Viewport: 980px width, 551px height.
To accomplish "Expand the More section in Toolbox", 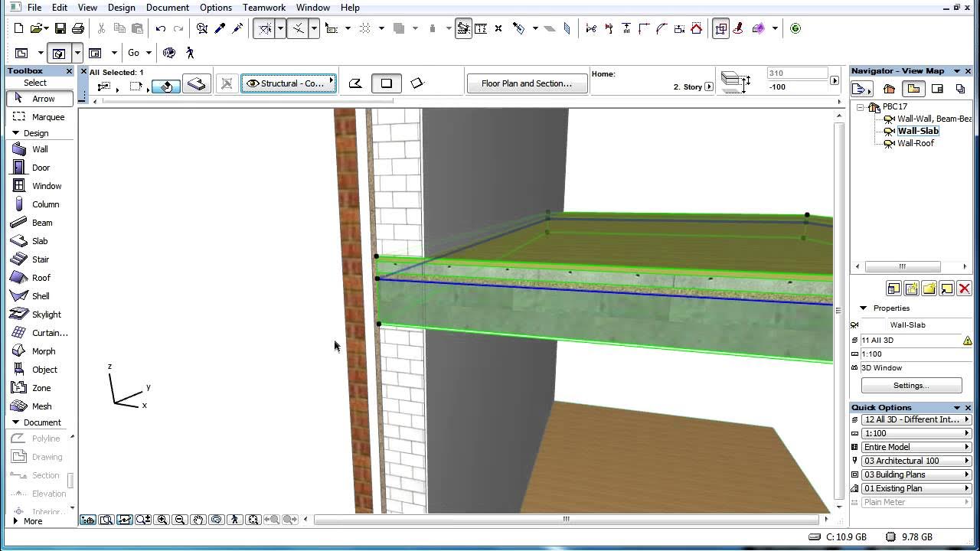I will (15, 521).
